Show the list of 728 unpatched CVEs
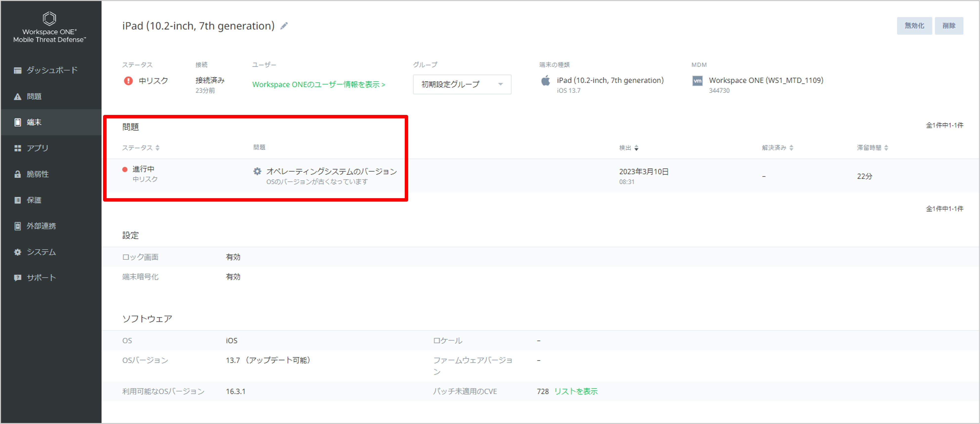 coord(576,391)
